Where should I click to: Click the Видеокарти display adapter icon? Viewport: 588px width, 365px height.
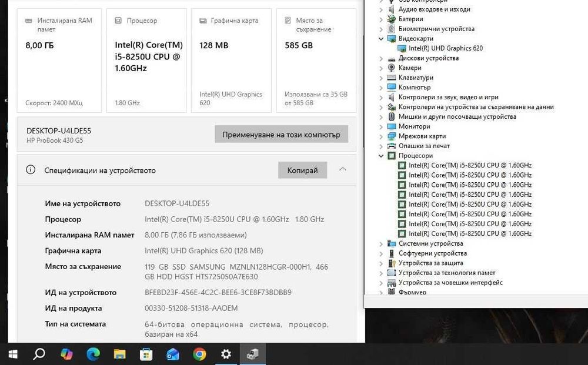pos(392,39)
